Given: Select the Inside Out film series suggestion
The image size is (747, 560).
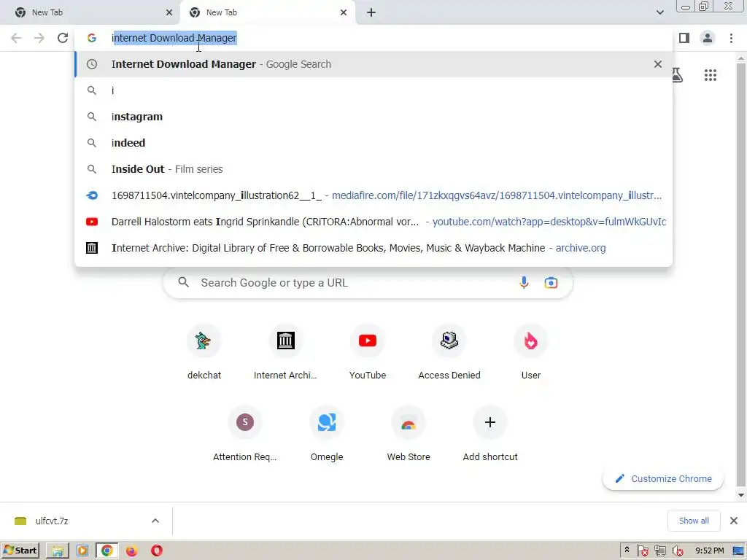Looking at the screenshot, I should coord(373,169).
